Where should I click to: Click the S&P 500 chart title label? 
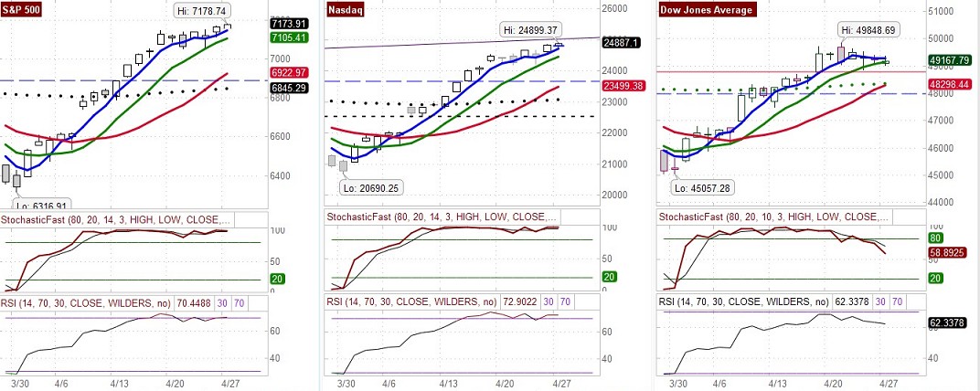pyautogui.click(x=24, y=9)
